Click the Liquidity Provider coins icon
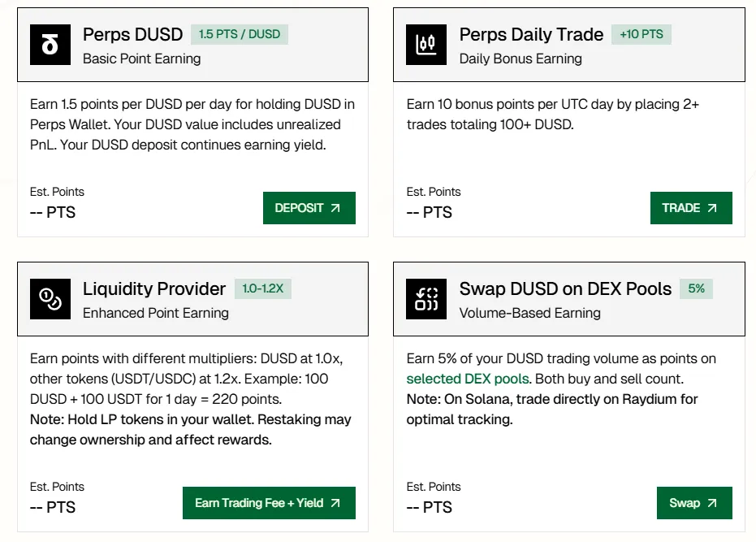 coord(50,299)
